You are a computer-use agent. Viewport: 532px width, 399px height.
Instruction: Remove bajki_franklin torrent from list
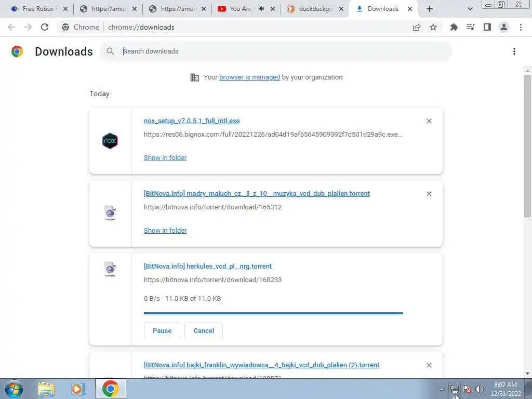[429, 365]
